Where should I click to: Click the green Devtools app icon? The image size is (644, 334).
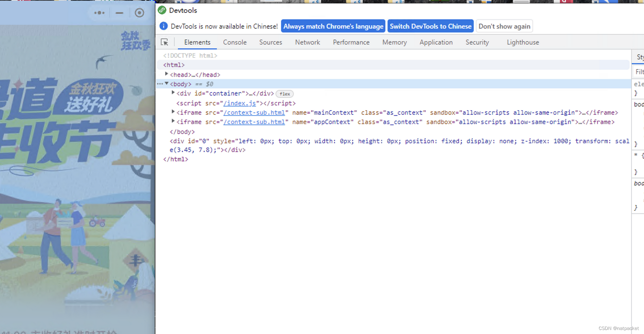[x=162, y=10]
